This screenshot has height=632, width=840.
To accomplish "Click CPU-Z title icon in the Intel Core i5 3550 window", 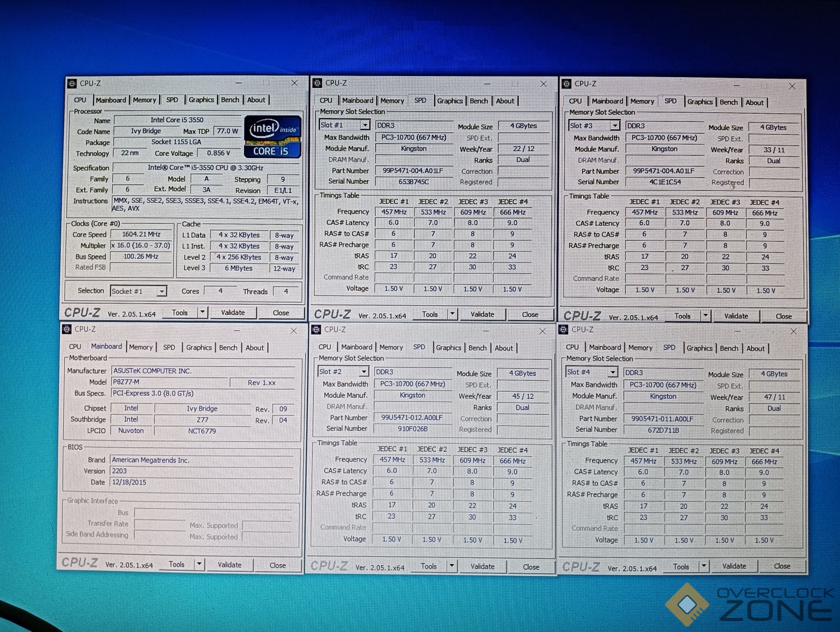I will click(72, 83).
